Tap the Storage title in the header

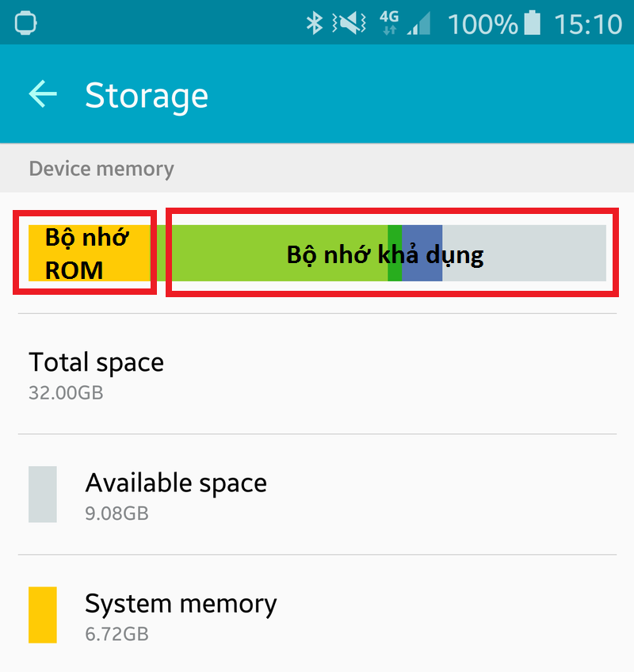coord(147,94)
